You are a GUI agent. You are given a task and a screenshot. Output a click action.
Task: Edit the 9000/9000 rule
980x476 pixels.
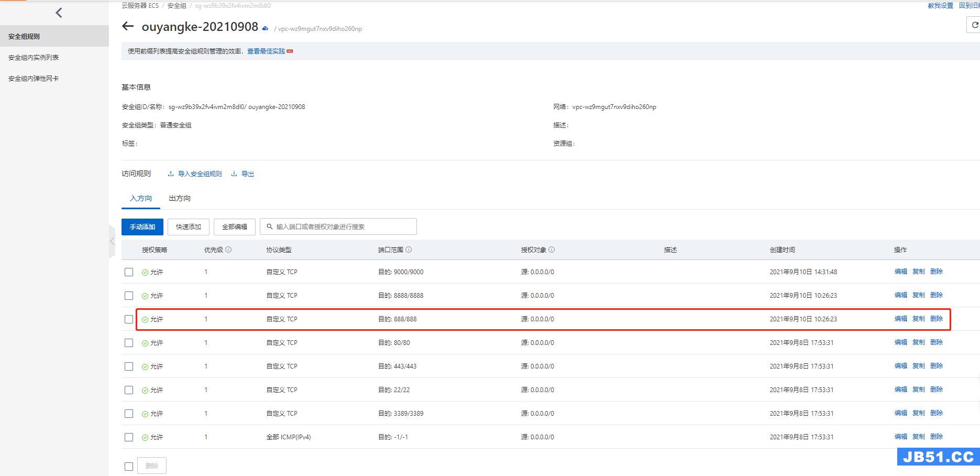pos(901,272)
